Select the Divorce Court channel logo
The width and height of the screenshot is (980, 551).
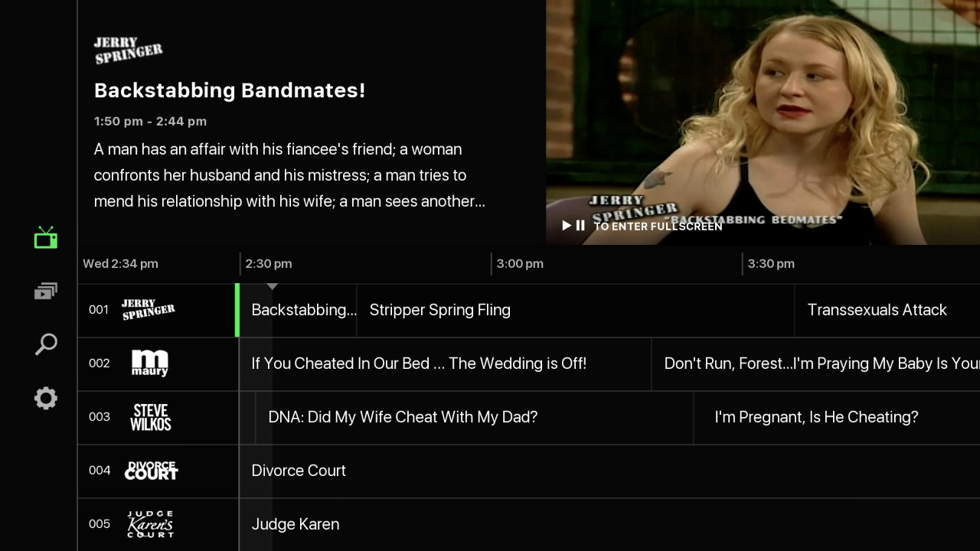pyautogui.click(x=151, y=471)
